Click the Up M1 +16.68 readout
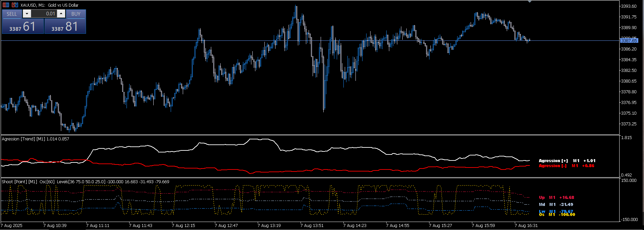 [556, 198]
